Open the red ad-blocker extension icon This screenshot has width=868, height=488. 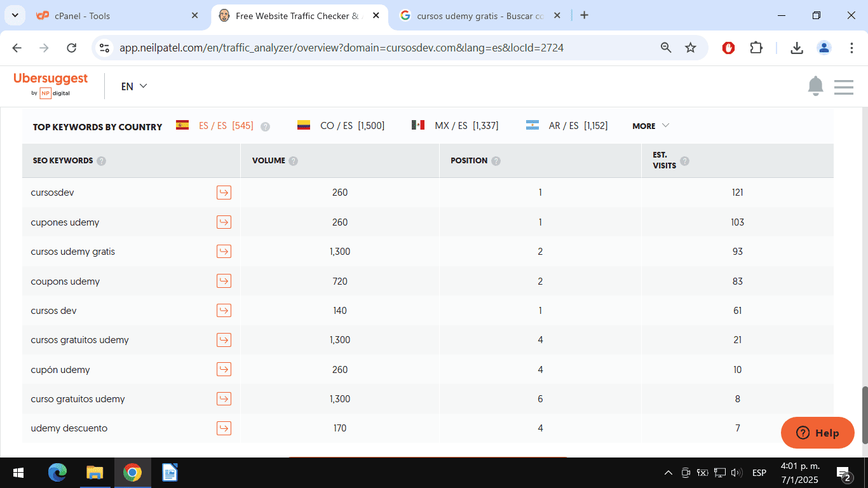[x=729, y=48]
